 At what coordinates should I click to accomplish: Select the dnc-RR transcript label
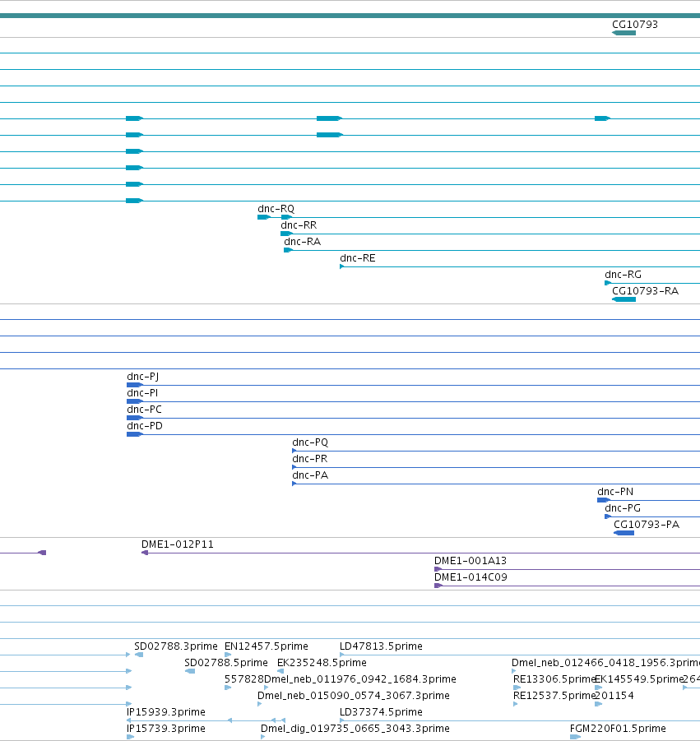tap(299, 225)
